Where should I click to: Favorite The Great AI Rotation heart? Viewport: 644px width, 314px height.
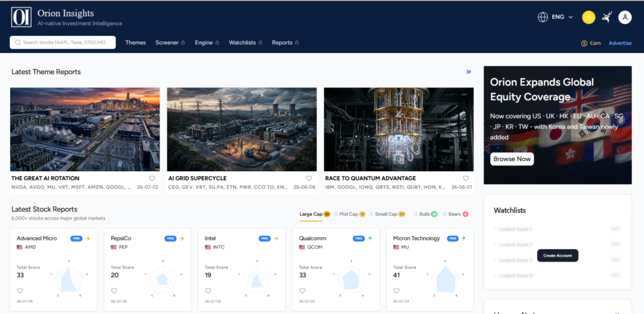[152, 178]
